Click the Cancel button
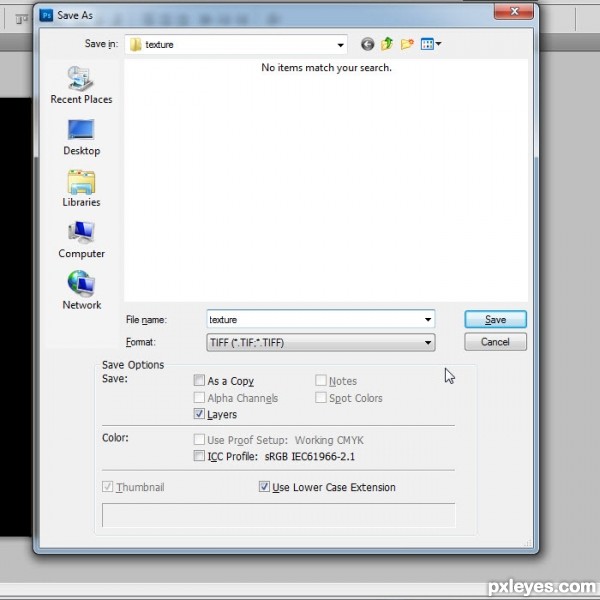 (x=495, y=342)
